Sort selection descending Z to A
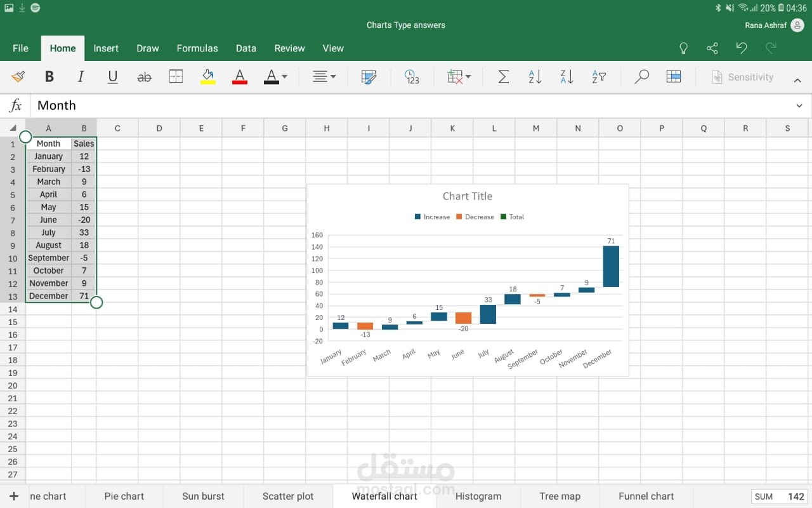Screen dimensions: 812x508 click(x=566, y=77)
